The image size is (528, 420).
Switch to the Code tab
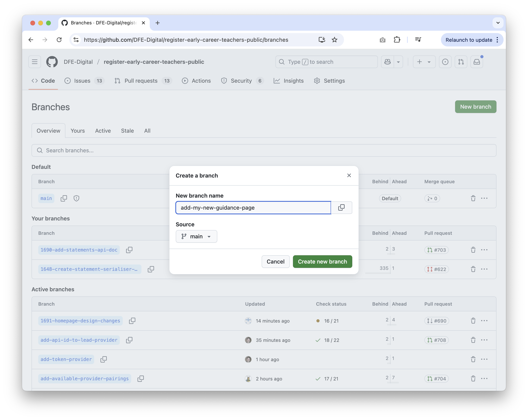point(43,81)
